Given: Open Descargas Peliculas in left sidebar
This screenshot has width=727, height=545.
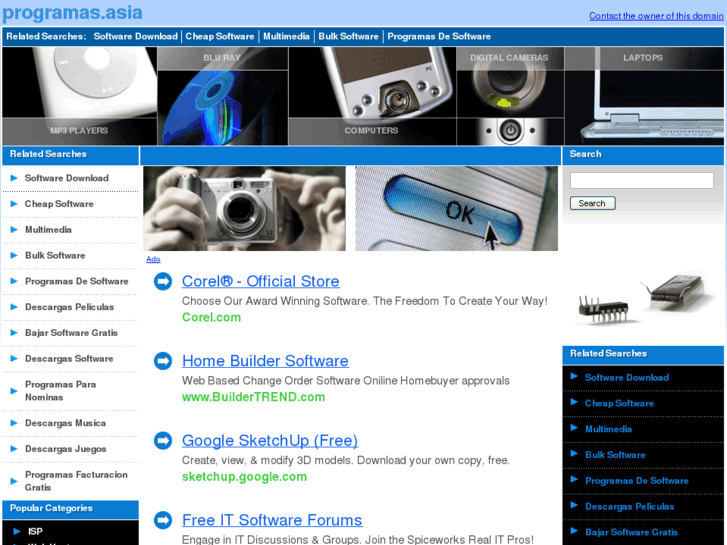Looking at the screenshot, I should coord(70,307).
